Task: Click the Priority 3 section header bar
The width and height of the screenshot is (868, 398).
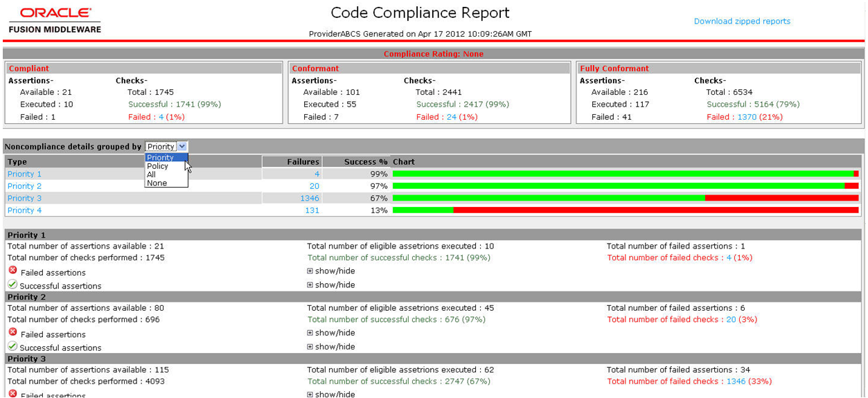Action: click(433, 359)
